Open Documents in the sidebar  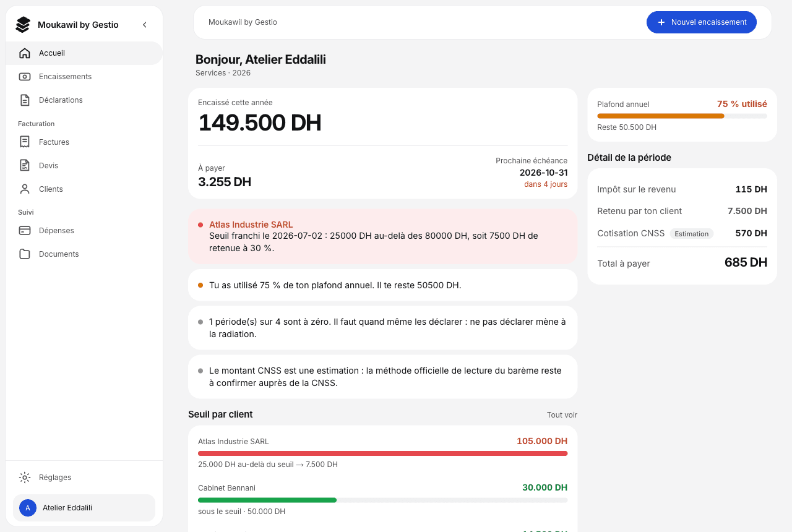click(84, 254)
